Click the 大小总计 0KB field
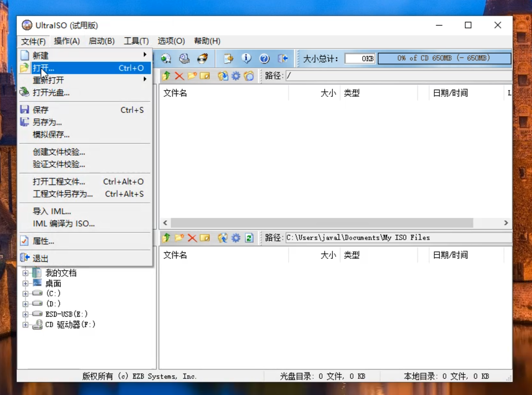 tap(360, 59)
